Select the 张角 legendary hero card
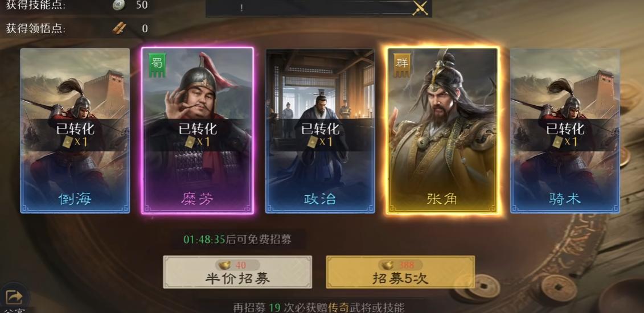Viewport: 644px width, 313px height. [443, 130]
